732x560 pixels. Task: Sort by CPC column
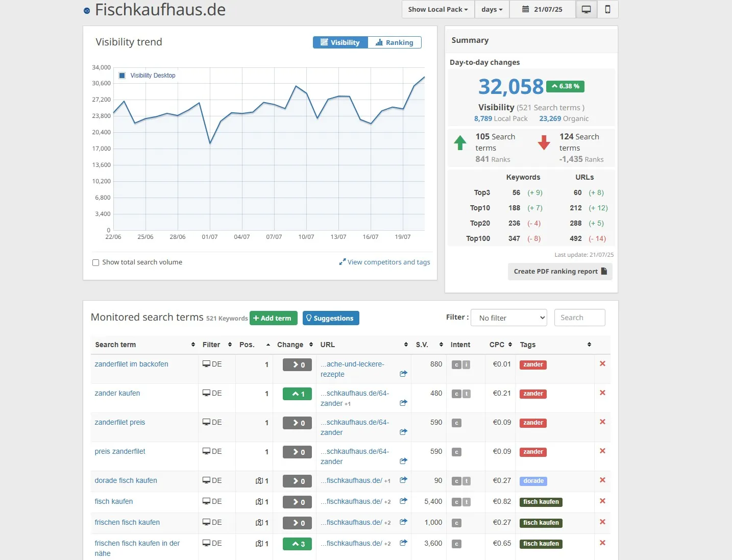500,345
